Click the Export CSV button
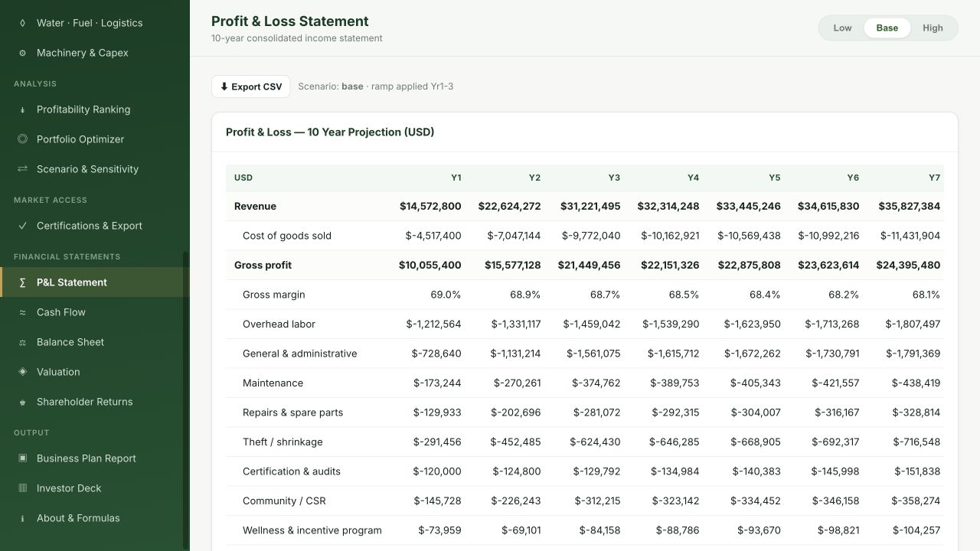This screenshot has height=551, width=980. (x=251, y=86)
